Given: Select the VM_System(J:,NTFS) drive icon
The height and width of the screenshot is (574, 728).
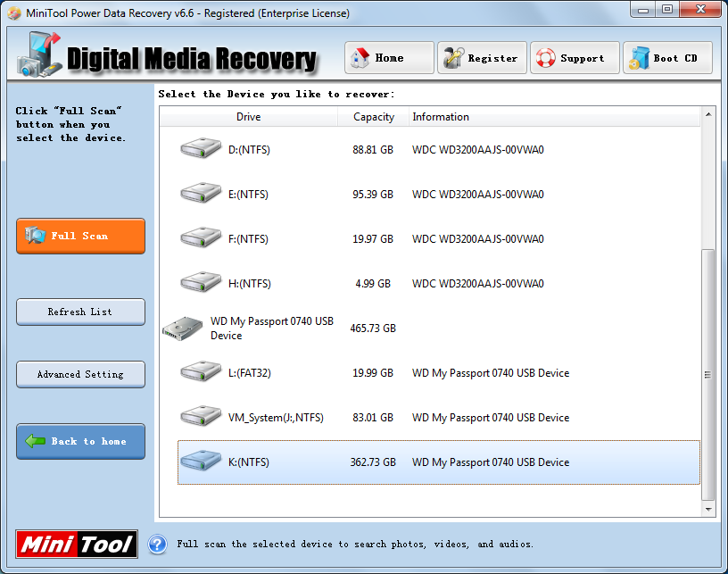Looking at the screenshot, I should (201, 416).
